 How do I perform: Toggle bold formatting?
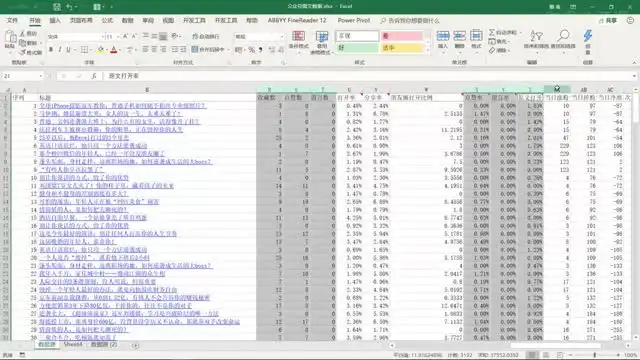tap(51, 49)
